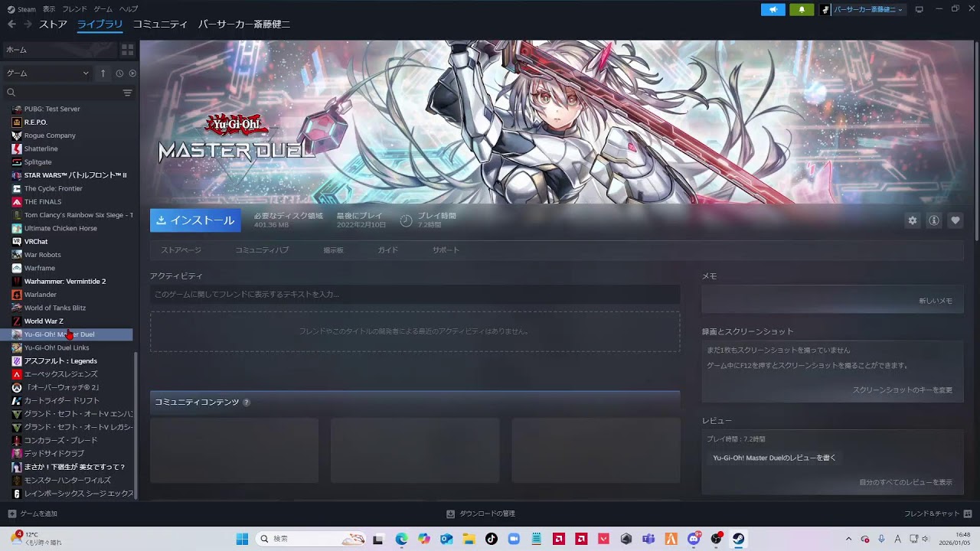Select Steam icon in the taskbar
The height and width of the screenshot is (551, 980).
738,539
